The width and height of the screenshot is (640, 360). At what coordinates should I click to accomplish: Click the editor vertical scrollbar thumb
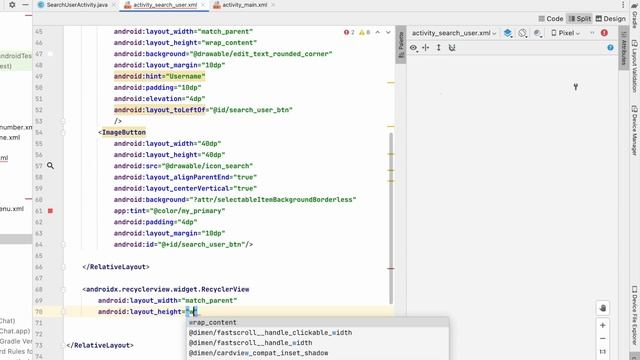click(391, 218)
